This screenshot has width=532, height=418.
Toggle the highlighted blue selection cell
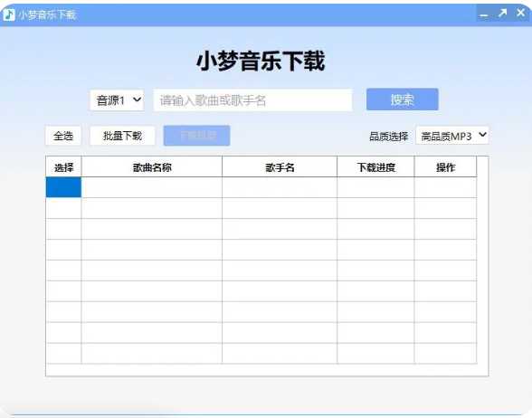pos(63,187)
